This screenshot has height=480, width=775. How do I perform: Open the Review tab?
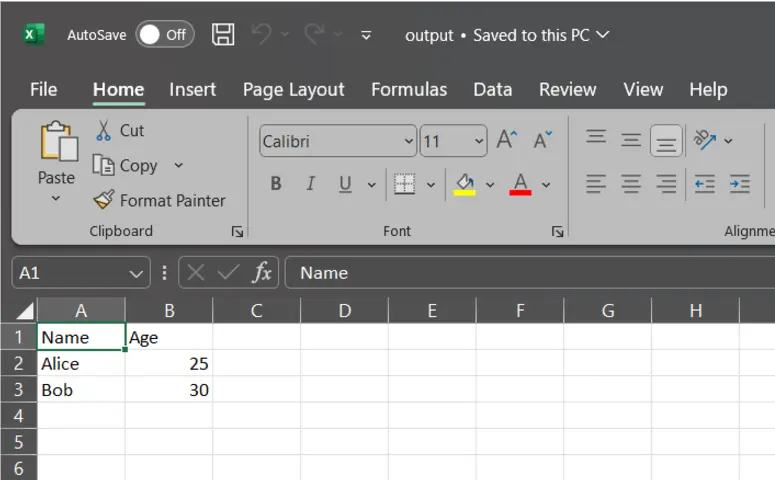click(567, 89)
